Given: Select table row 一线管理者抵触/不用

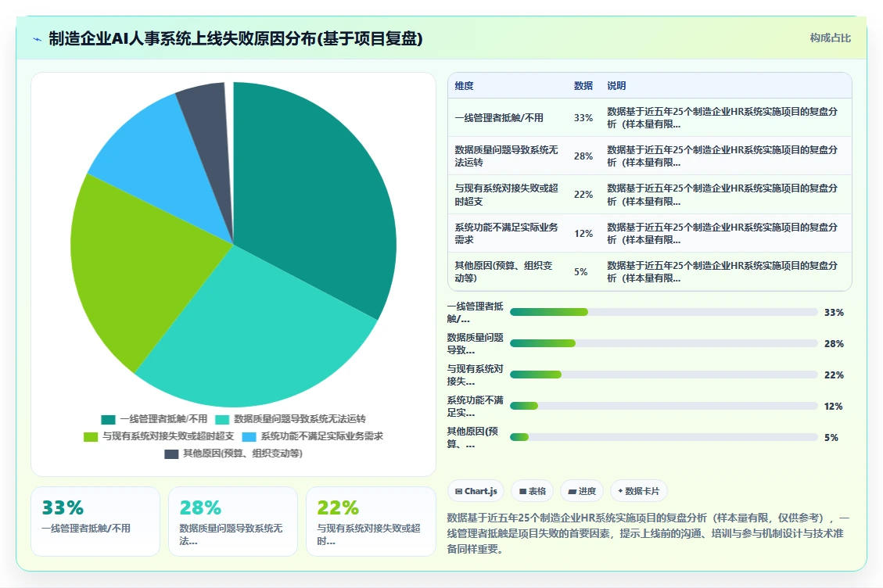Looking at the screenshot, I should click(x=649, y=118).
